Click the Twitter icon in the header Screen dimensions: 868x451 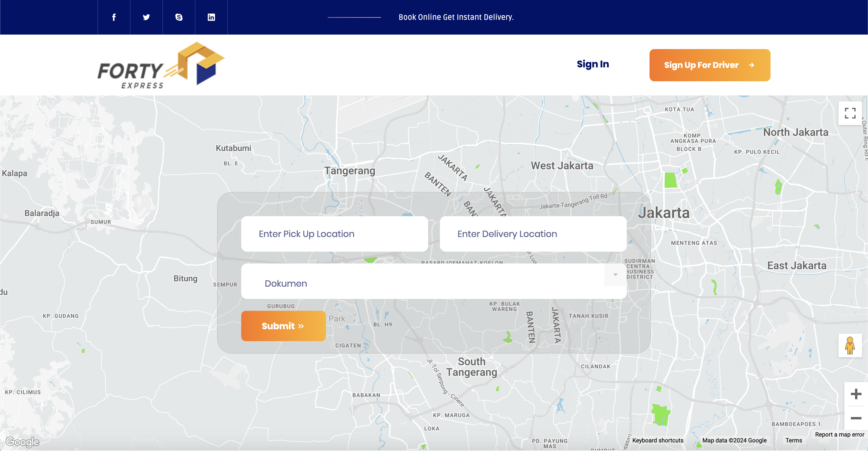click(x=146, y=17)
